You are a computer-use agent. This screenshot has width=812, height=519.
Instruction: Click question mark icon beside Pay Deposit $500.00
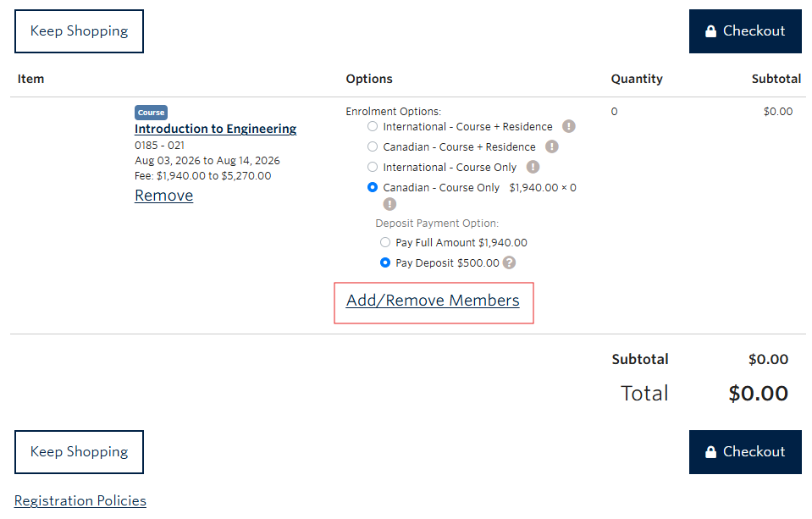pyautogui.click(x=507, y=262)
